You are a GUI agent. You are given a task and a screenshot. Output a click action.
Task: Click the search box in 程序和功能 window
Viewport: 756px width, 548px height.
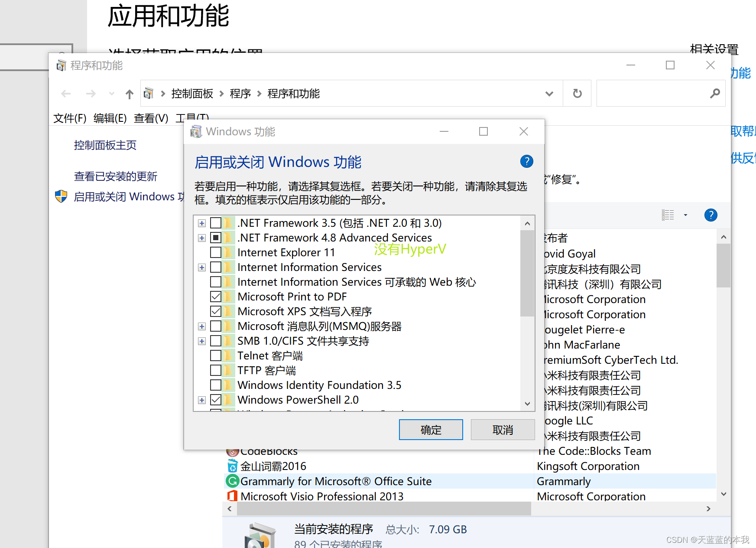661,93
